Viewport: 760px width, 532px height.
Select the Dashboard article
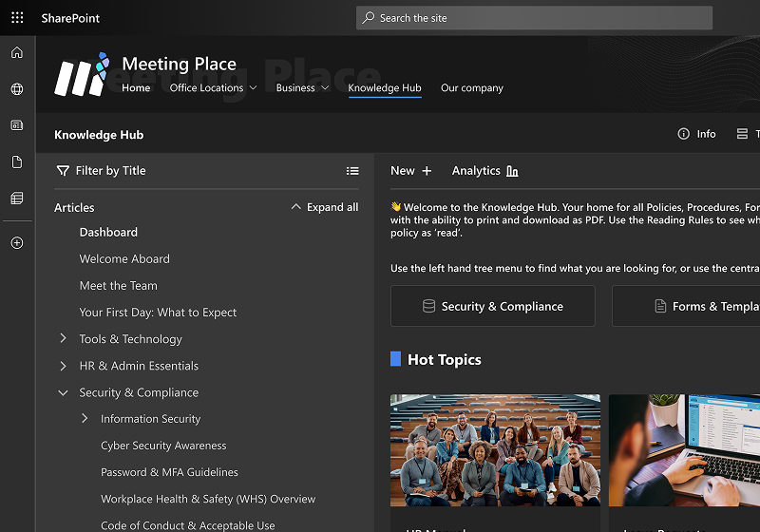pos(108,232)
